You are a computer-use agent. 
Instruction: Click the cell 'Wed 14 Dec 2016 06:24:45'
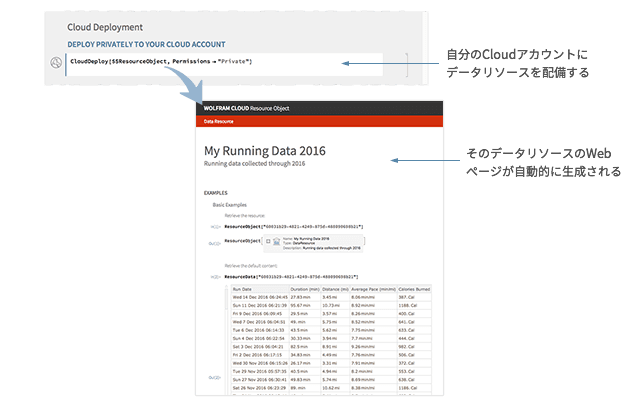tap(260, 297)
